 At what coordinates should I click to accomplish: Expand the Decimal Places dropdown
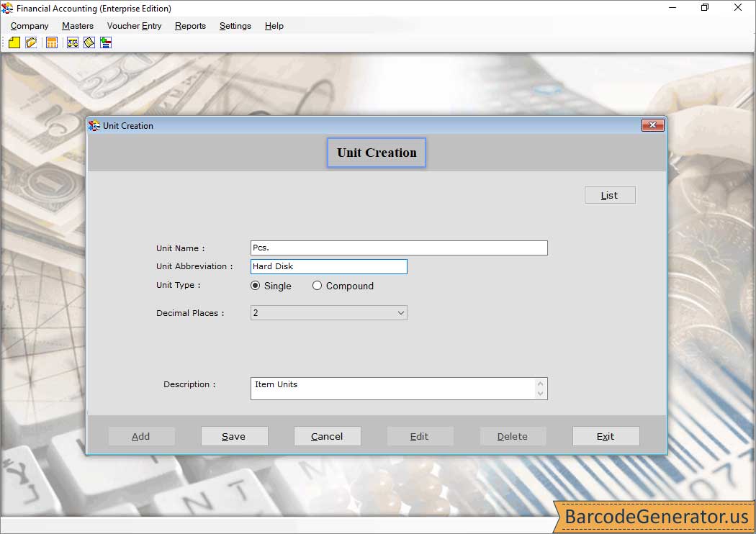click(400, 313)
